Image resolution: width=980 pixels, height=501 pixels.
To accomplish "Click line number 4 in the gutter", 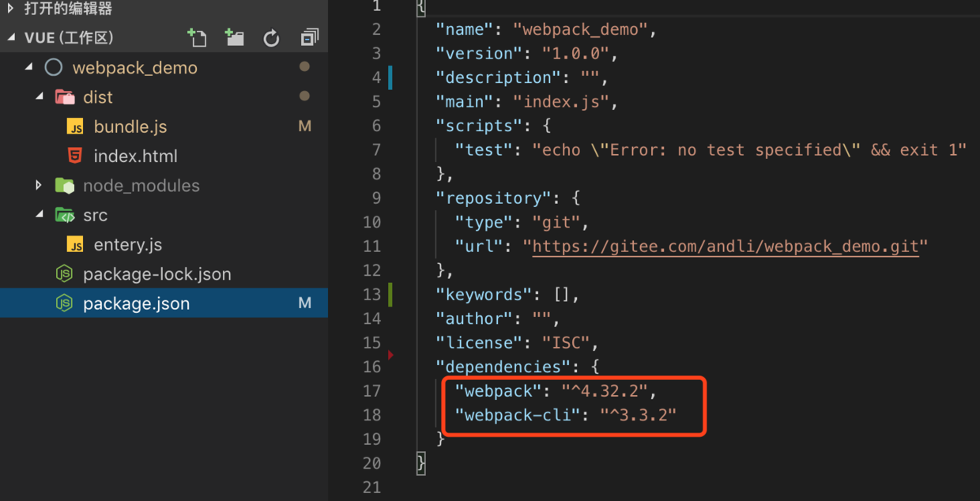I will click(x=377, y=77).
